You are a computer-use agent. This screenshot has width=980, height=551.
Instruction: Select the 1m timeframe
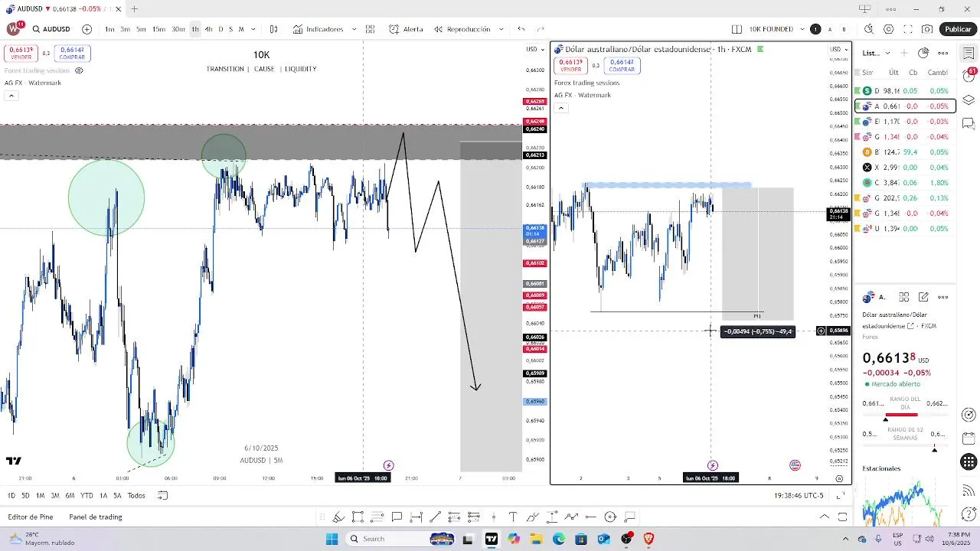tap(109, 29)
